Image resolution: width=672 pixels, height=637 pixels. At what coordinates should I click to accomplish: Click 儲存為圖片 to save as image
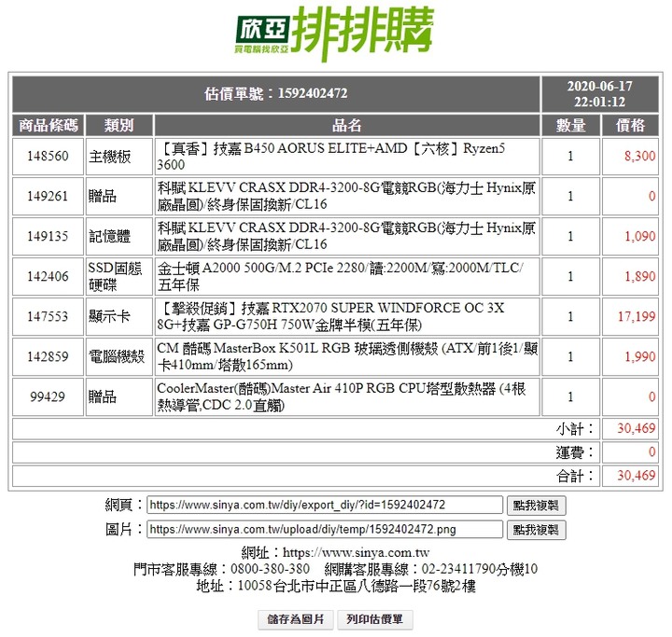point(295,619)
